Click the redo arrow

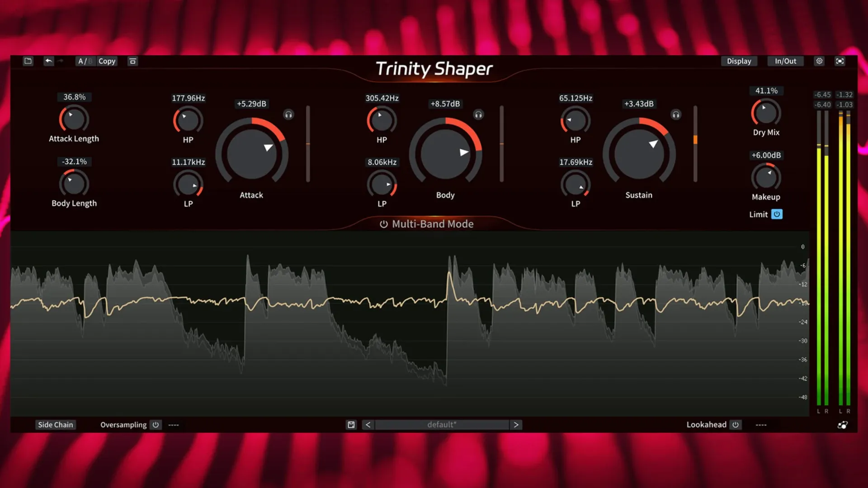[61, 61]
